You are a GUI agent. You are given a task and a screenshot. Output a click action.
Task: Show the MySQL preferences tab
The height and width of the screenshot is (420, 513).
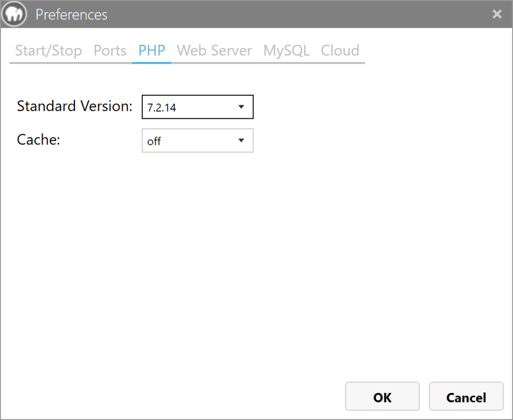click(286, 51)
